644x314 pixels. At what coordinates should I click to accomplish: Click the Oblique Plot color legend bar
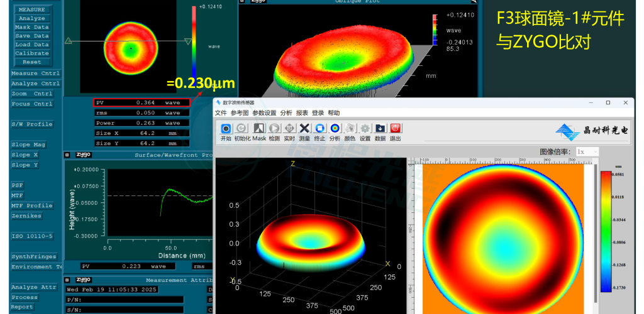coord(435,30)
